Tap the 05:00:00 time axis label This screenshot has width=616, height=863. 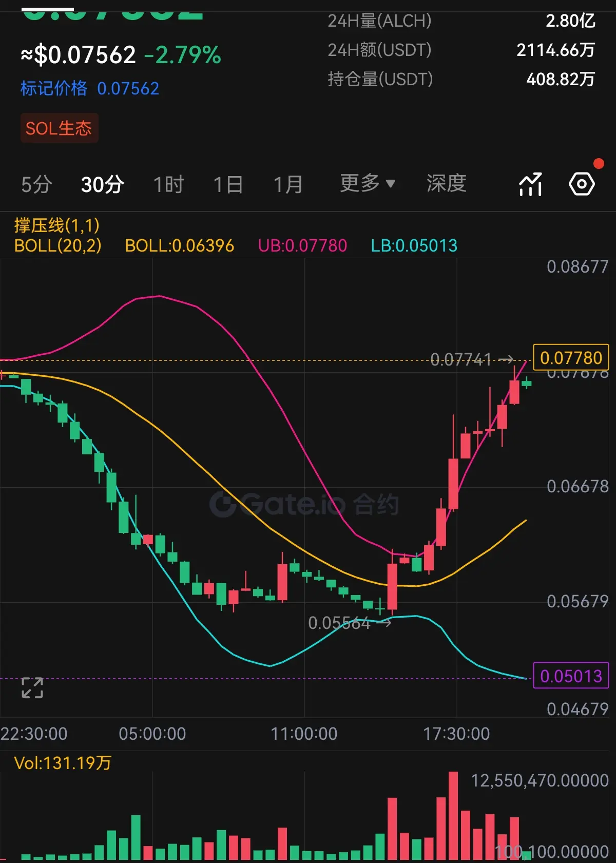tap(152, 734)
